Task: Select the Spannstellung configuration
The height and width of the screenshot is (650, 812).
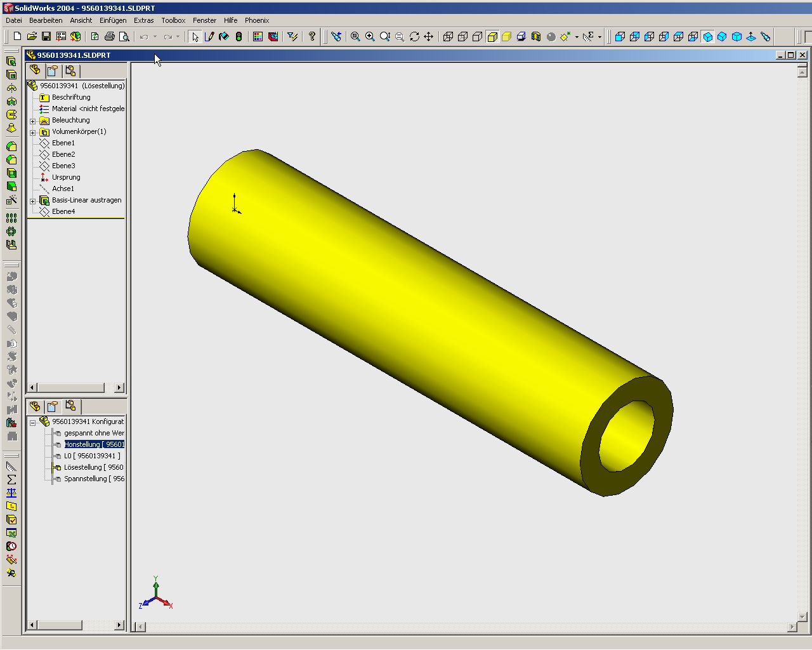Action: tap(95, 479)
